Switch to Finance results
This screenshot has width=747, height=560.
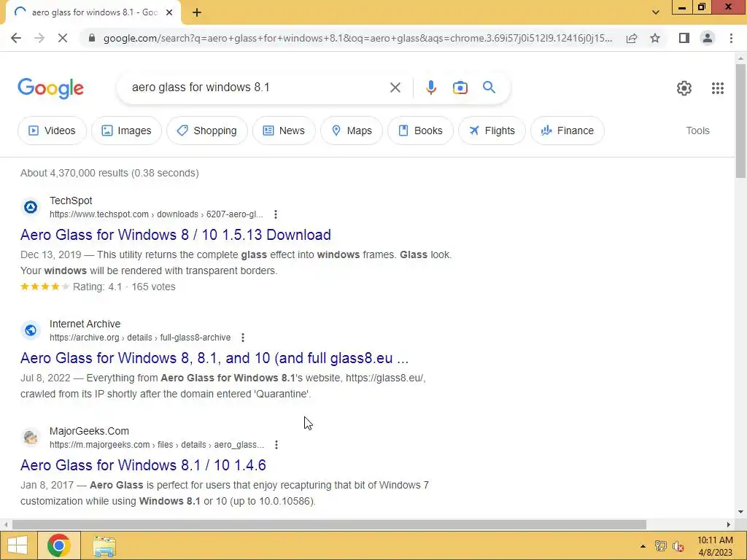[x=568, y=131]
